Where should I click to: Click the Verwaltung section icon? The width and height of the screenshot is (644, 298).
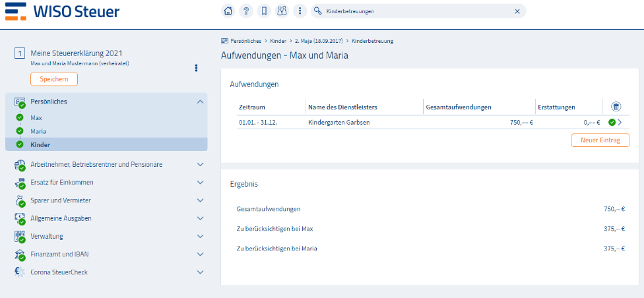click(x=20, y=237)
